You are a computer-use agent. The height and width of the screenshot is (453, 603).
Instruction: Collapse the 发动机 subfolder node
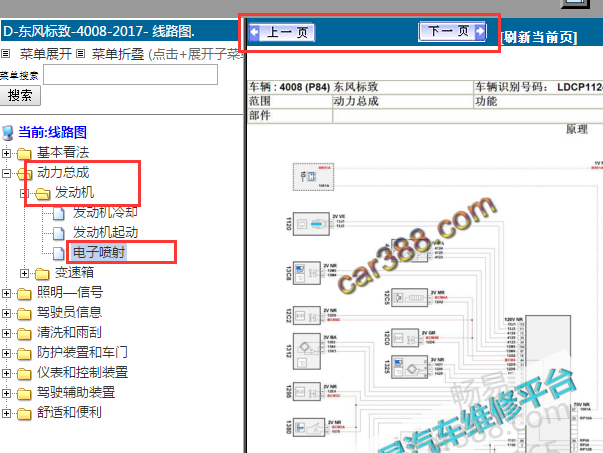click(24, 193)
